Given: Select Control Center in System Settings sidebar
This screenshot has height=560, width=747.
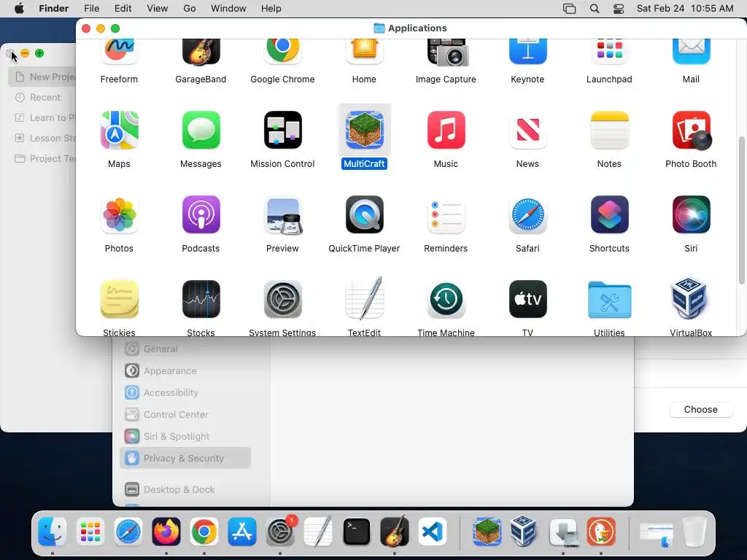Looking at the screenshot, I should click(x=185, y=414).
